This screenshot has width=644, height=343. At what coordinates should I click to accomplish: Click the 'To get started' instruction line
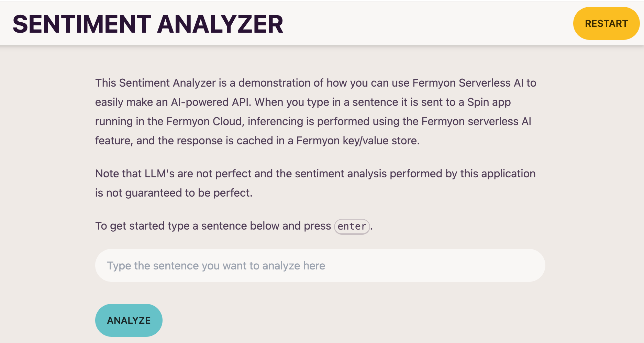point(213,226)
